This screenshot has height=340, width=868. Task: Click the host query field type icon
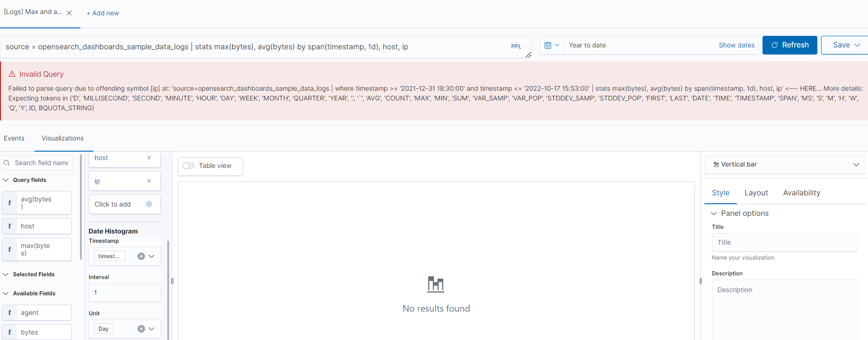pos(10,226)
